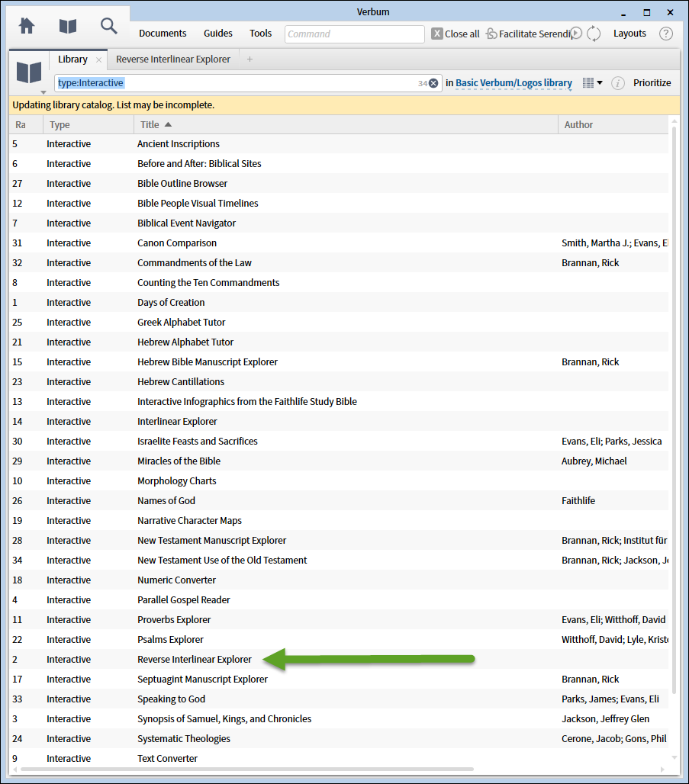Expand the Library panel menu chevron
Viewport: 689px width, 784px height.
point(43,92)
